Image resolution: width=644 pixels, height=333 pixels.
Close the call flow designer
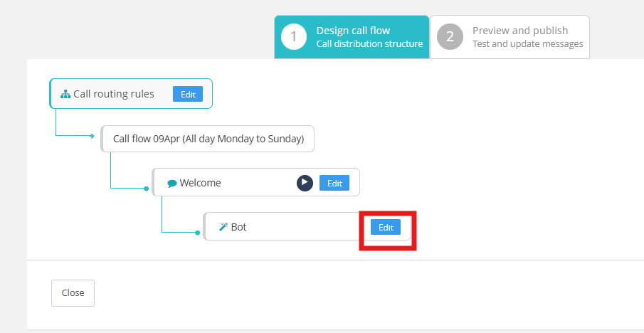tap(73, 292)
